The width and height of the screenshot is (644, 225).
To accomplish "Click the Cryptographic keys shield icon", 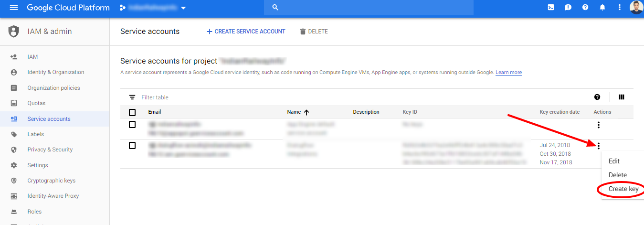I will (x=14, y=181).
